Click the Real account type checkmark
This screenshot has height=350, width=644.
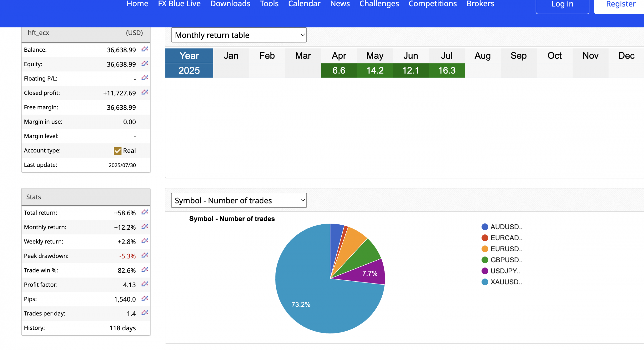(117, 151)
